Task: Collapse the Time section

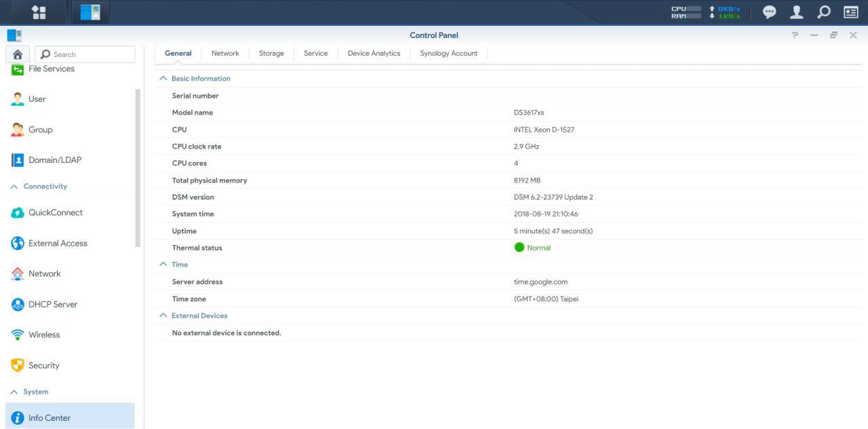Action: (x=163, y=265)
